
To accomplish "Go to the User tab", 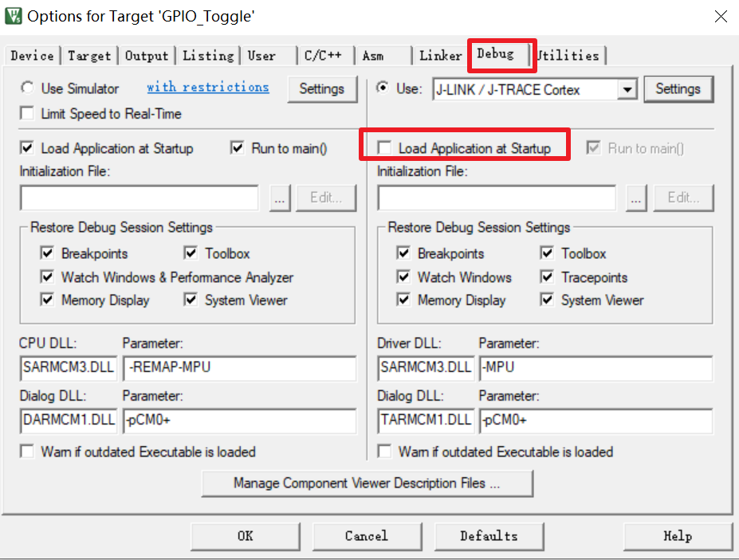I will [269, 56].
